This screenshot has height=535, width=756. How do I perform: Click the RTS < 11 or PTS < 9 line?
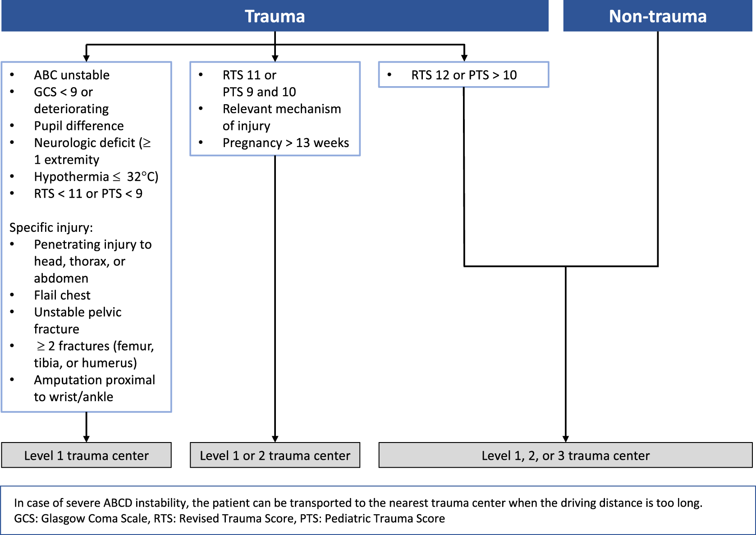[x=88, y=194]
